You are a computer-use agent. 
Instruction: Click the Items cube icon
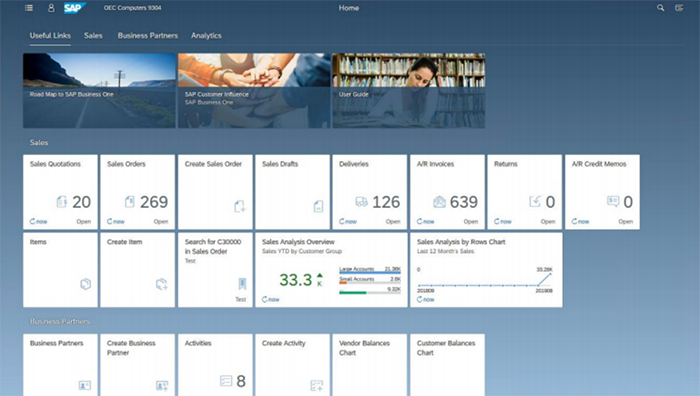[85, 284]
